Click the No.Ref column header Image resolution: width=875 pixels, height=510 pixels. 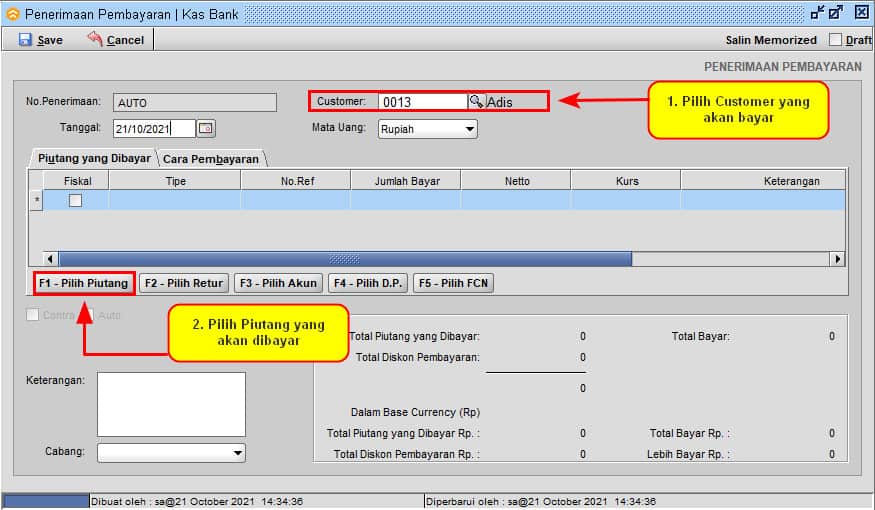click(297, 181)
